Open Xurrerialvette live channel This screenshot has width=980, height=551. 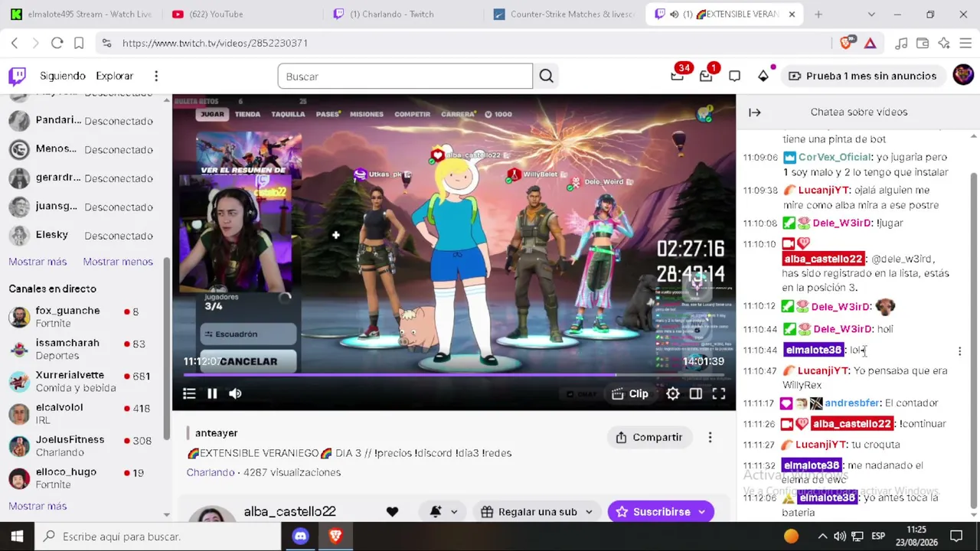click(84, 381)
